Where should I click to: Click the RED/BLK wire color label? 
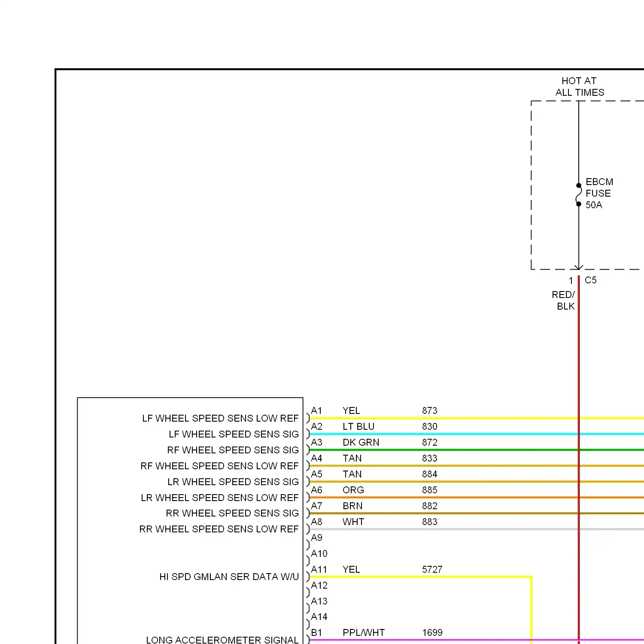click(563, 301)
